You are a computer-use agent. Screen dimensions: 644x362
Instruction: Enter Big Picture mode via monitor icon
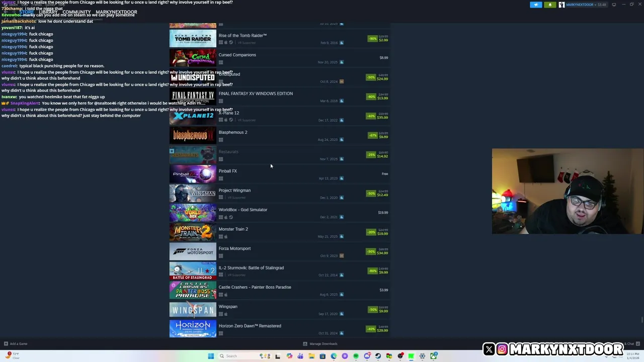click(614, 5)
